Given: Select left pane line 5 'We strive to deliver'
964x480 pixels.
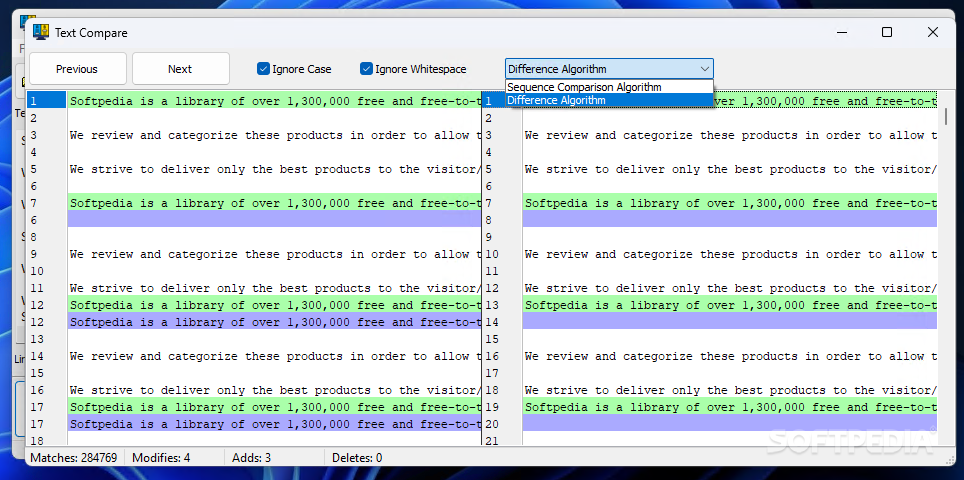Looking at the screenshot, I should click(274, 169).
